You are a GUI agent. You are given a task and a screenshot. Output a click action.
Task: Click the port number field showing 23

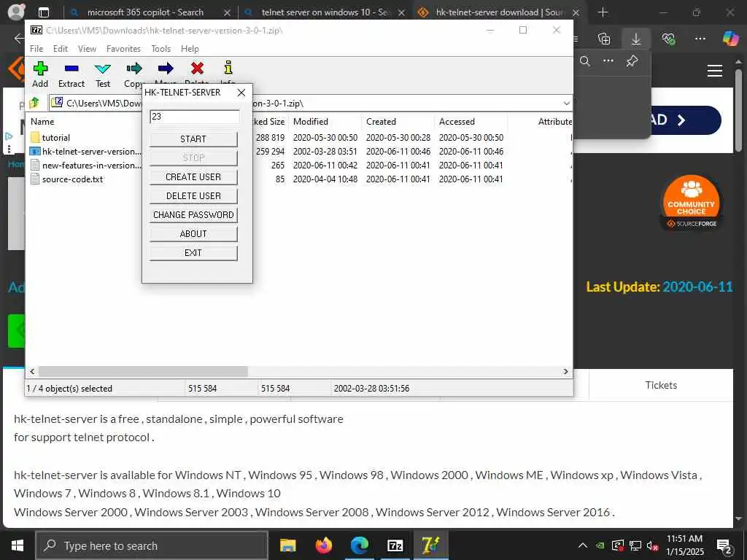[194, 117]
